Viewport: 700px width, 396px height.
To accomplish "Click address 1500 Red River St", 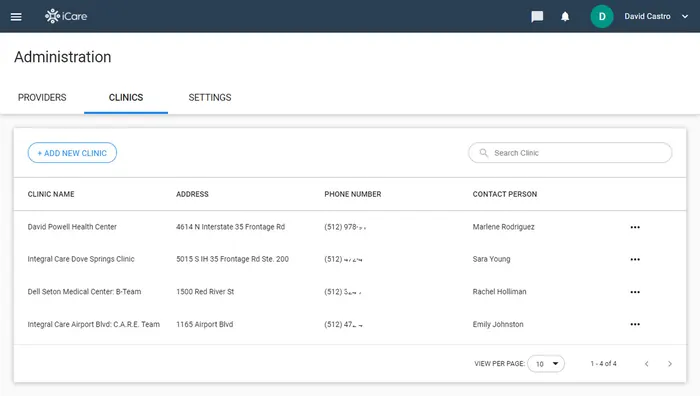I will click(x=205, y=292).
